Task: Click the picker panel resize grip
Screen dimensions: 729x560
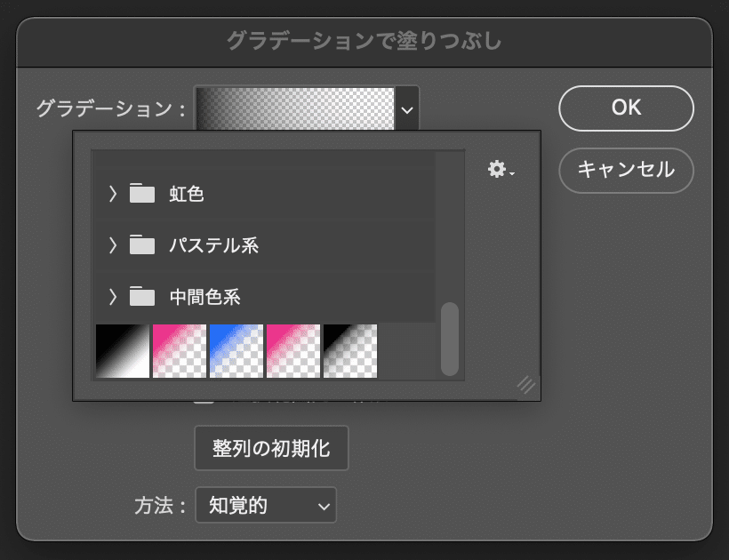Action: click(526, 385)
